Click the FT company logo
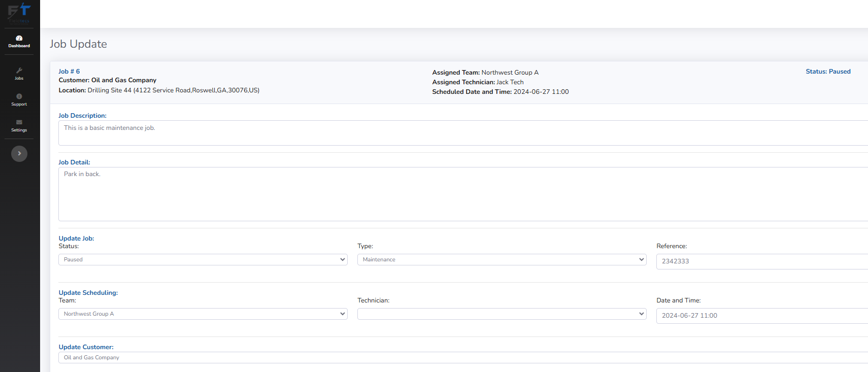Screen dimensions: 868x372 pos(19,12)
